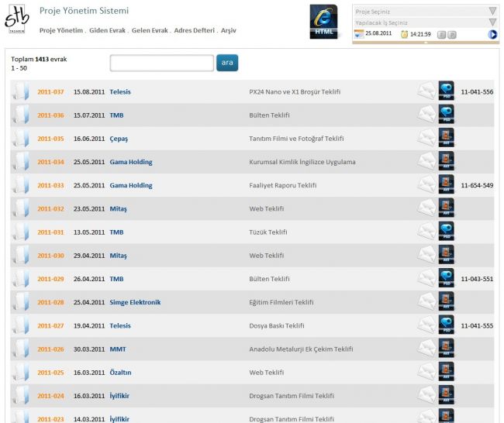Click the blue play arrow button

point(492,35)
